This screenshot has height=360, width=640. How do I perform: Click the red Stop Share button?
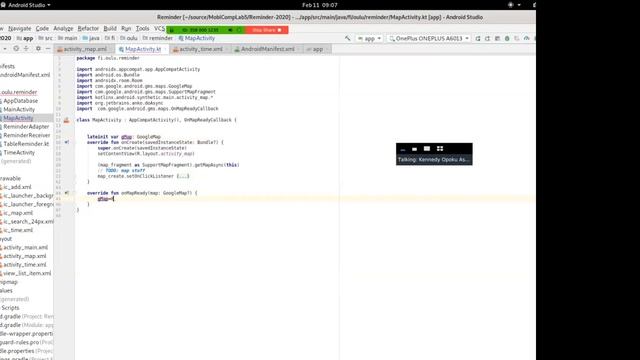pos(267,30)
